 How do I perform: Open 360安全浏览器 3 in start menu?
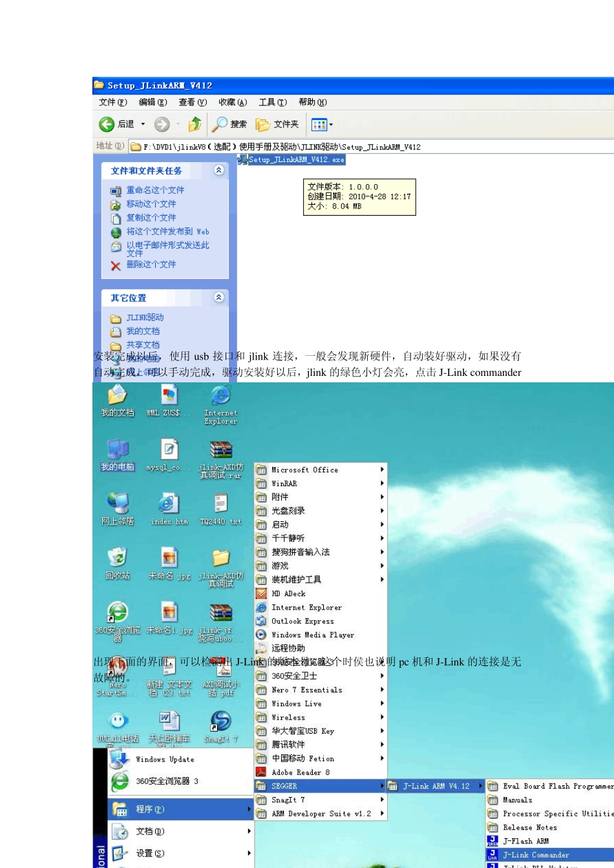180,781
